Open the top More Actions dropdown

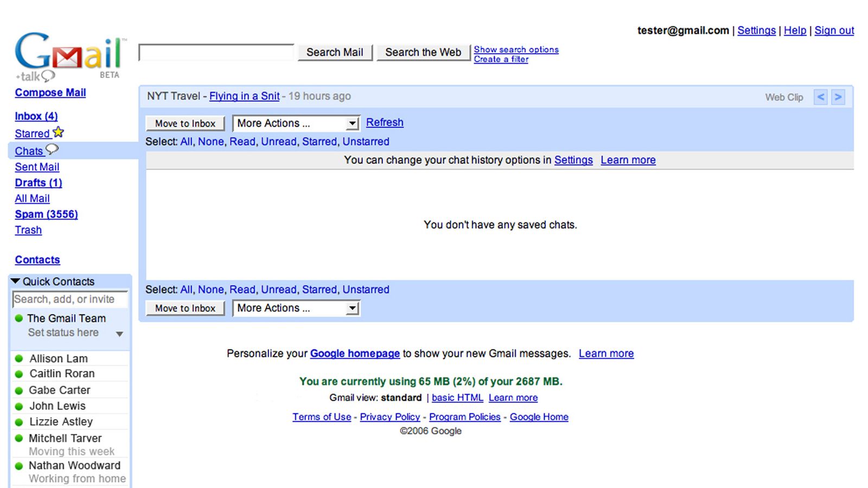tap(296, 123)
